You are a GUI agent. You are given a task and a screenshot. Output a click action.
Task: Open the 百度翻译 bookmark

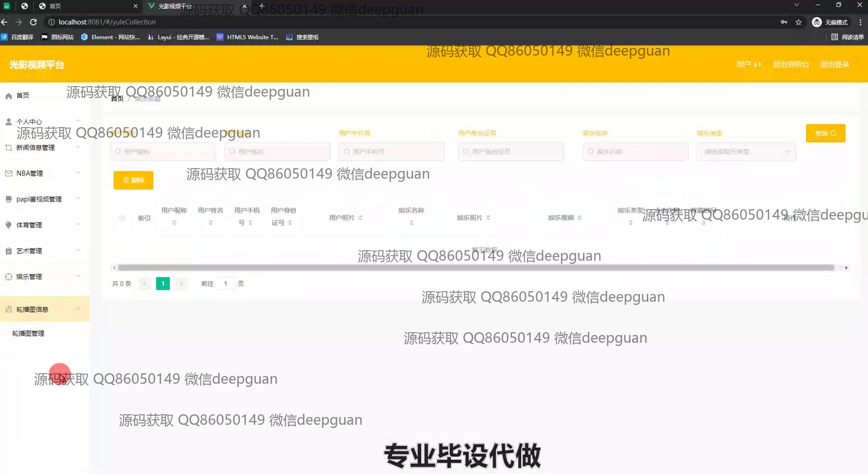pyautogui.click(x=17, y=37)
